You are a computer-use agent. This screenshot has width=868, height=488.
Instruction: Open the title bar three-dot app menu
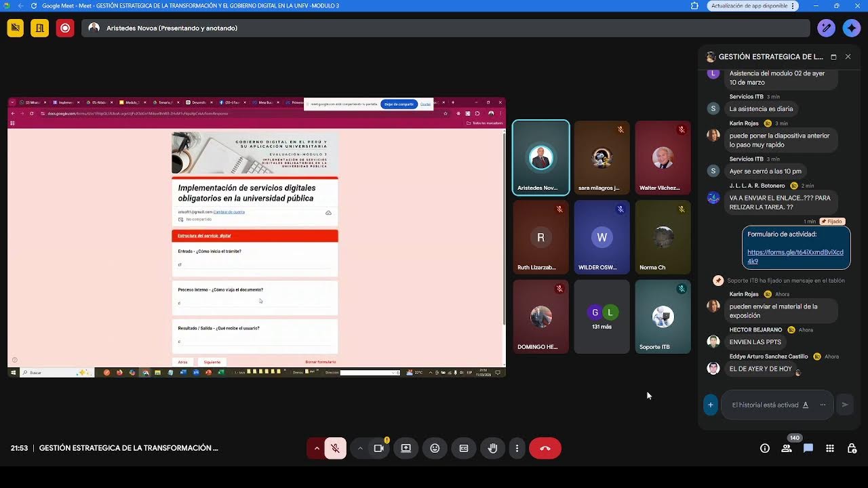pyautogui.click(x=792, y=6)
